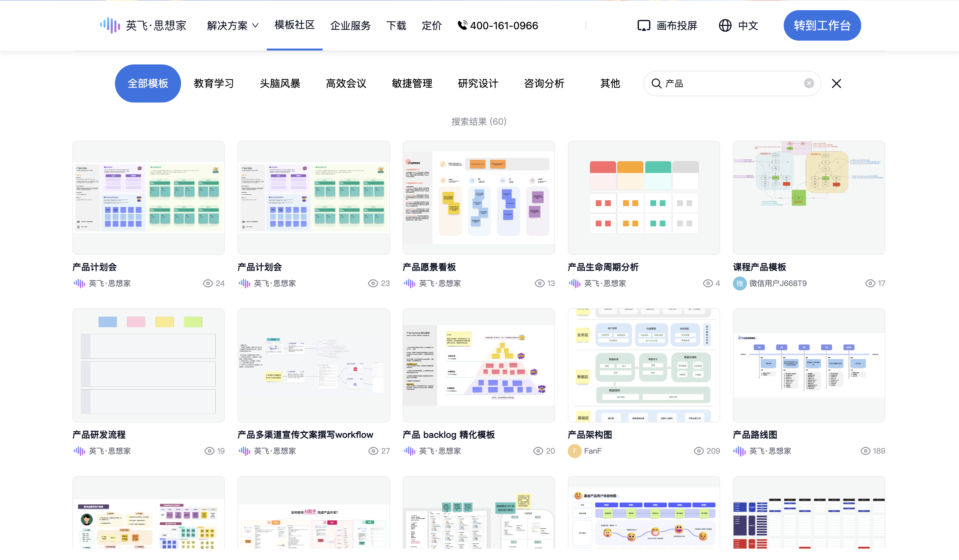Viewport: 959px width, 560px height.
Task: Open the 产品路线图 template thumbnail
Action: pos(808,365)
